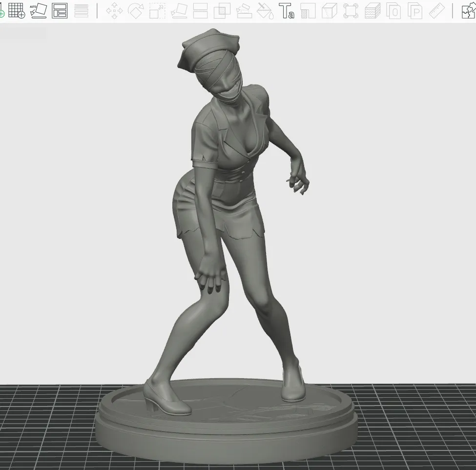
Task: Select the fuzzy skin wavy cube tool
Action: 373,11
